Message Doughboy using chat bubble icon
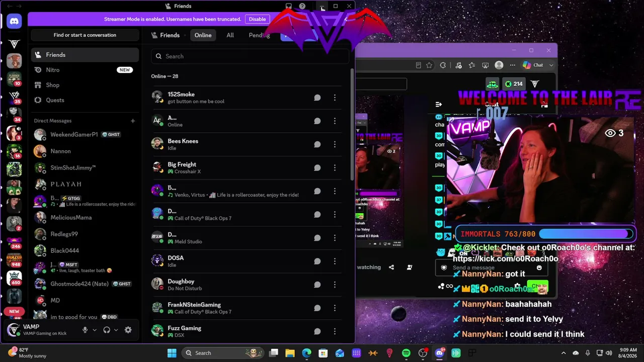Viewport: 644px width, 362px height. [317, 285]
